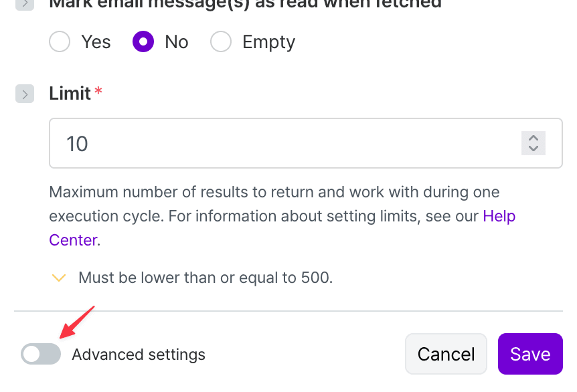This screenshot has width=577, height=392.
Task: Expand the Limit field options chevron
Action: click(x=25, y=94)
